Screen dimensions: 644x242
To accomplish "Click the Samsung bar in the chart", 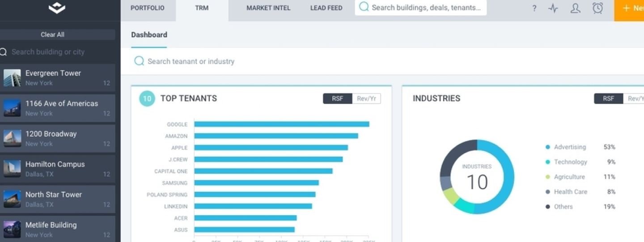I will pos(256,182).
